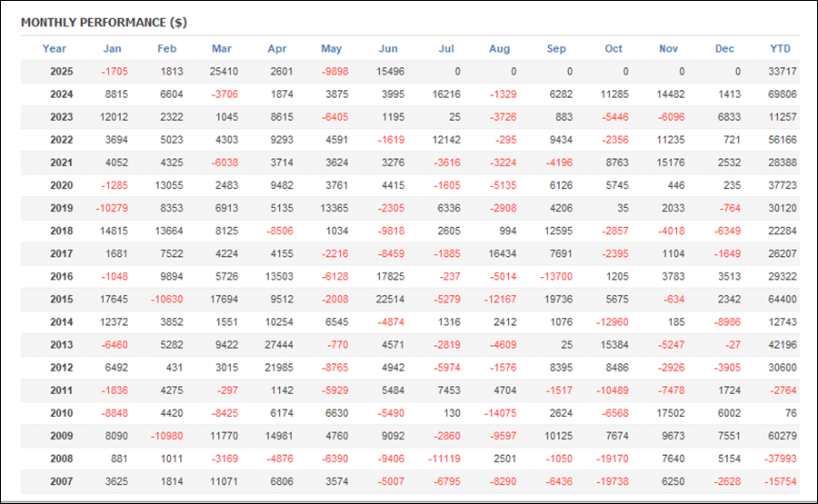The image size is (818, 504).
Task: Click the 2017 year row label
Action: pos(62,254)
